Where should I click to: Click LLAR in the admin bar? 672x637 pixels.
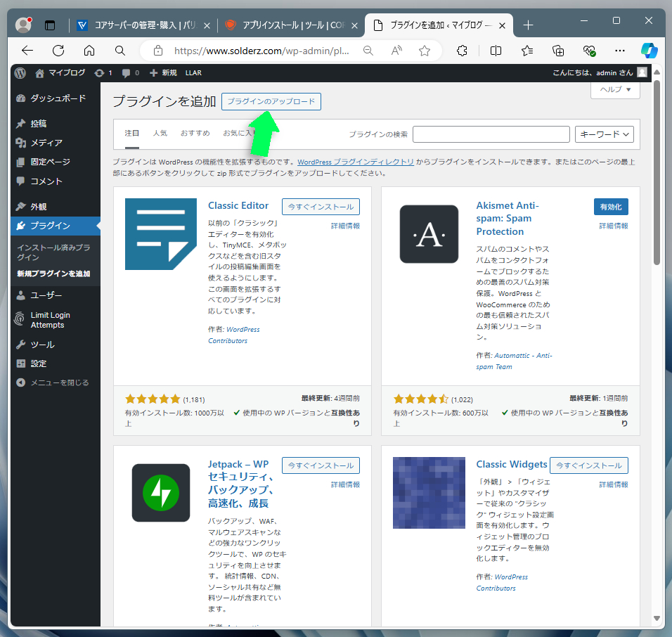(x=193, y=73)
